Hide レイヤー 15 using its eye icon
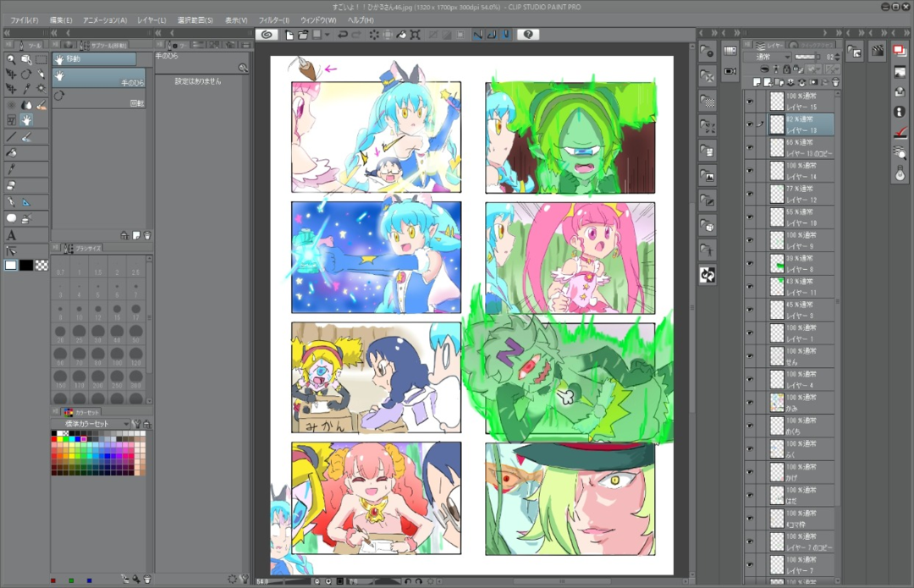Screen dimensions: 914x588 pyautogui.click(x=749, y=102)
